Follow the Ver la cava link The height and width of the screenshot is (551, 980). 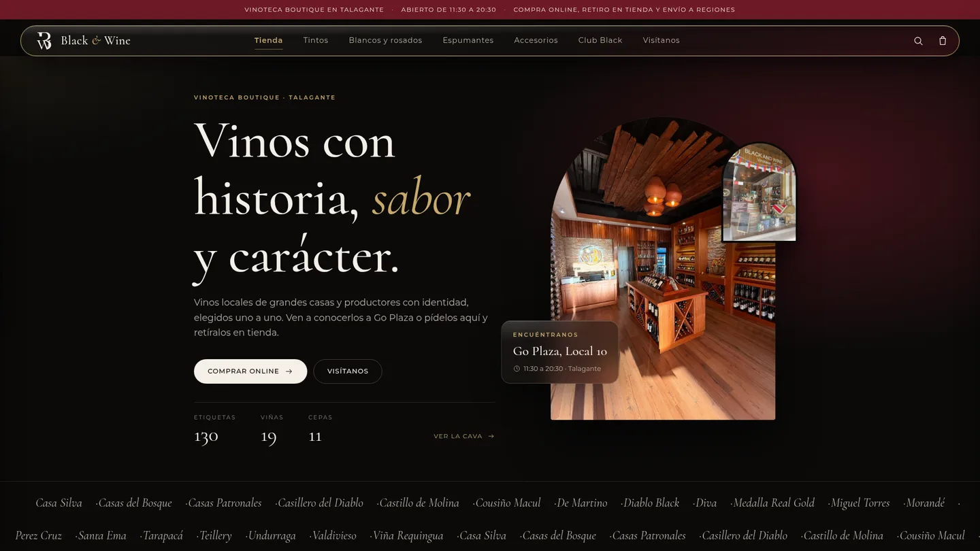tap(464, 436)
